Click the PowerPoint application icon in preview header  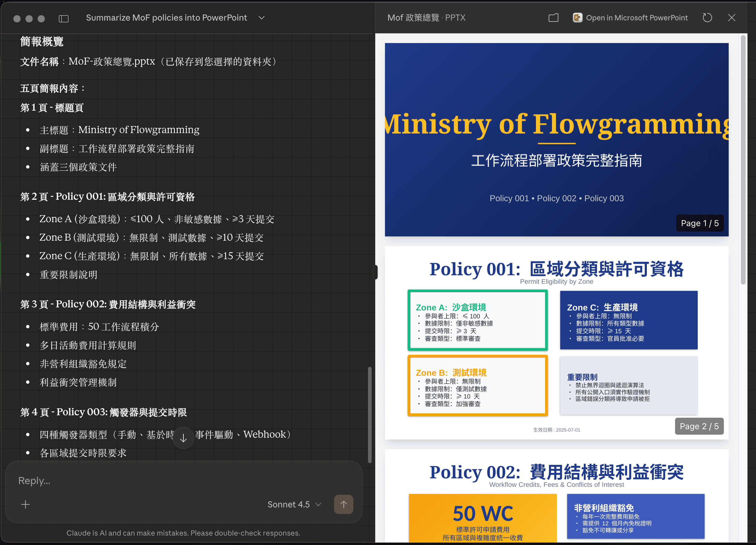pos(578,17)
